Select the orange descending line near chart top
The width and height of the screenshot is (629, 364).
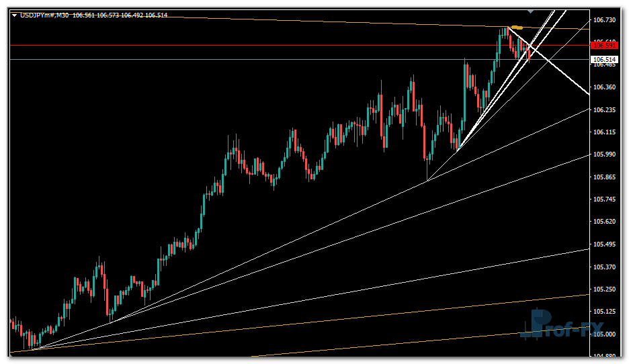(x=269, y=22)
